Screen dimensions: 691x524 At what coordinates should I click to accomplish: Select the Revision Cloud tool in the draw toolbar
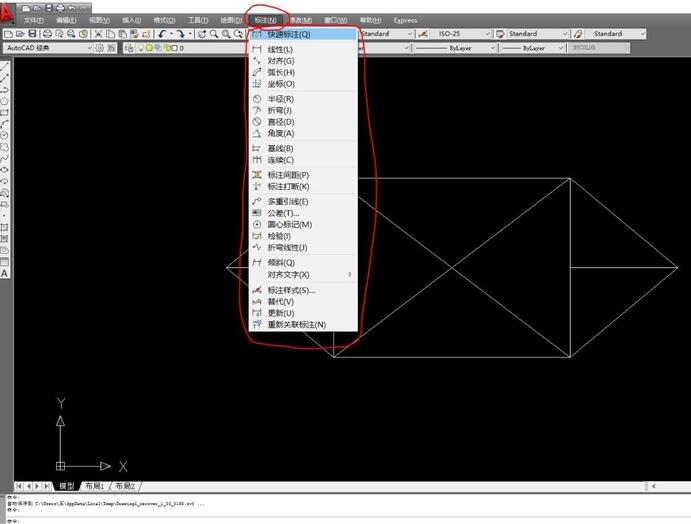[x=4, y=146]
